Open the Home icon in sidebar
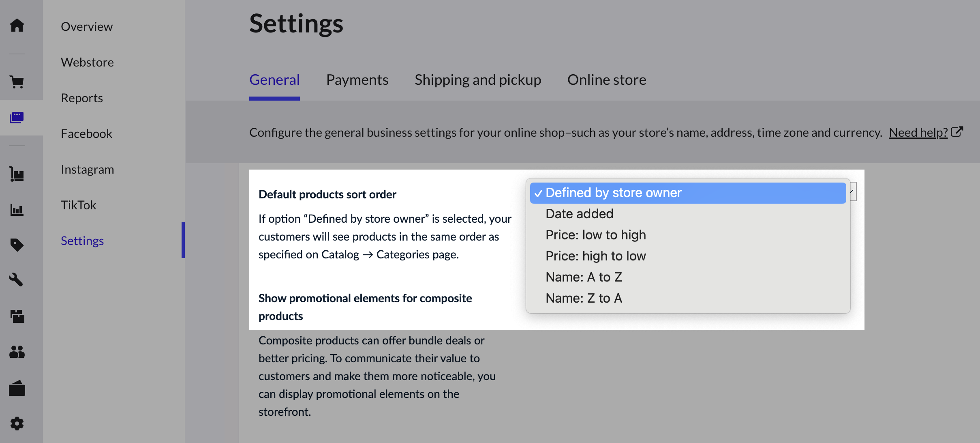Image resolution: width=980 pixels, height=443 pixels. point(17,25)
